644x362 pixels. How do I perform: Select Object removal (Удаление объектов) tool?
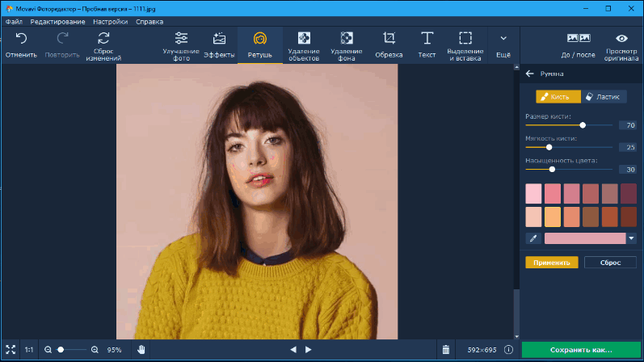coord(304,38)
